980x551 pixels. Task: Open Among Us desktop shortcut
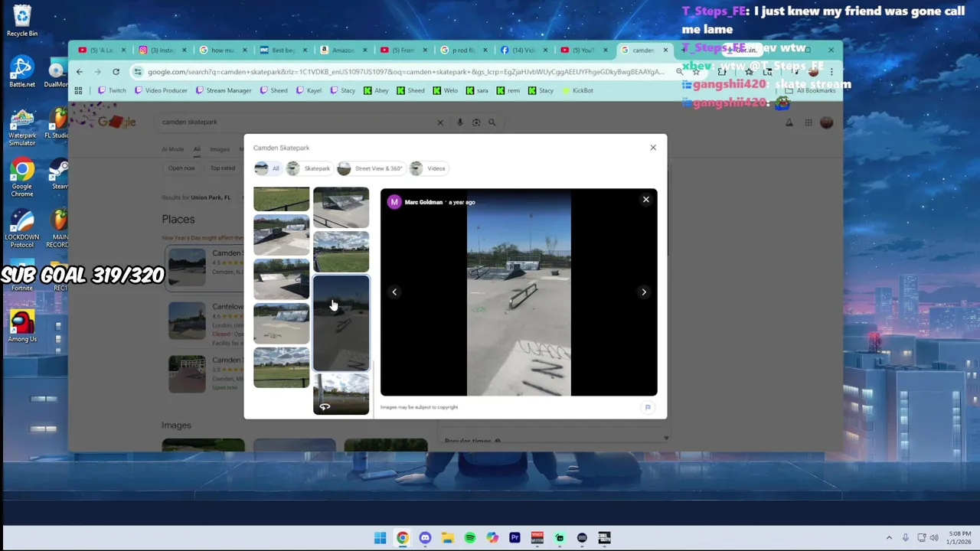(x=22, y=325)
